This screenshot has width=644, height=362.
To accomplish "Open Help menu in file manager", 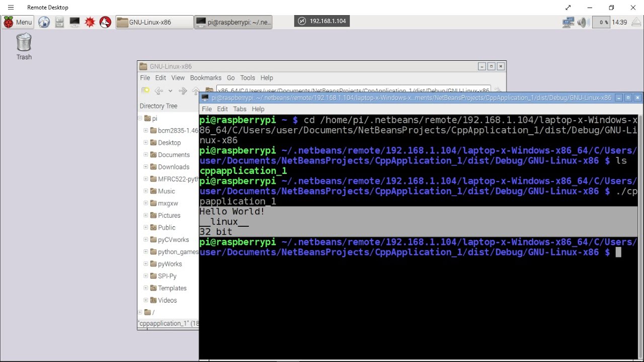I will point(267,78).
